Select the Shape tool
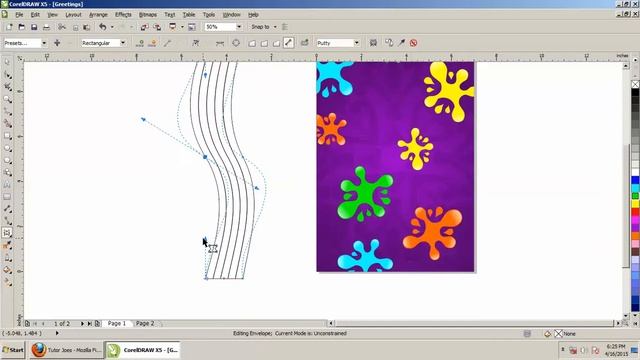Screen dimensions: 640x360 (x=7, y=75)
